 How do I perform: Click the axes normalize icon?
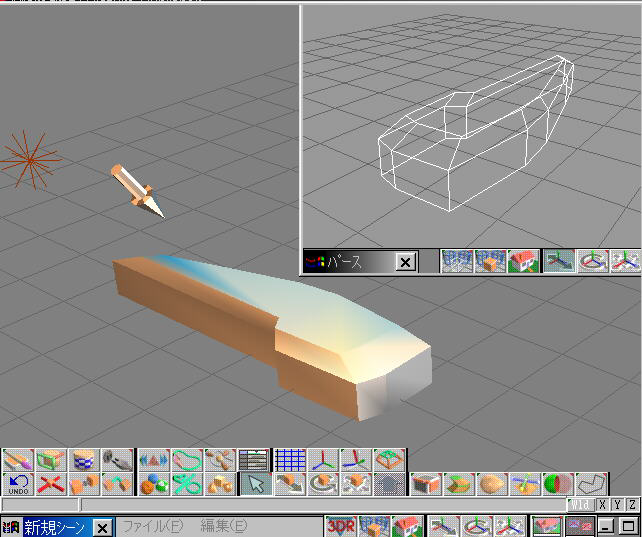click(356, 460)
